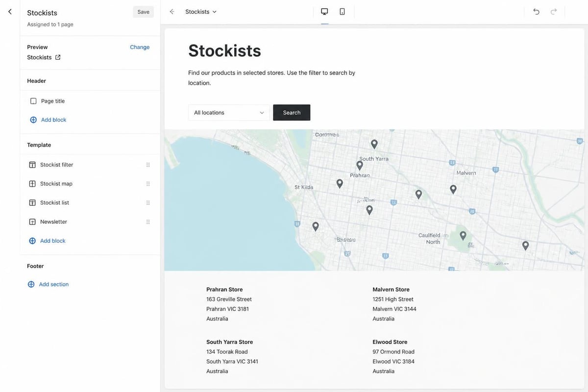This screenshot has height=392, width=588.
Task: Click the map pin near Caulfield North
Action: tap(463, 236)
